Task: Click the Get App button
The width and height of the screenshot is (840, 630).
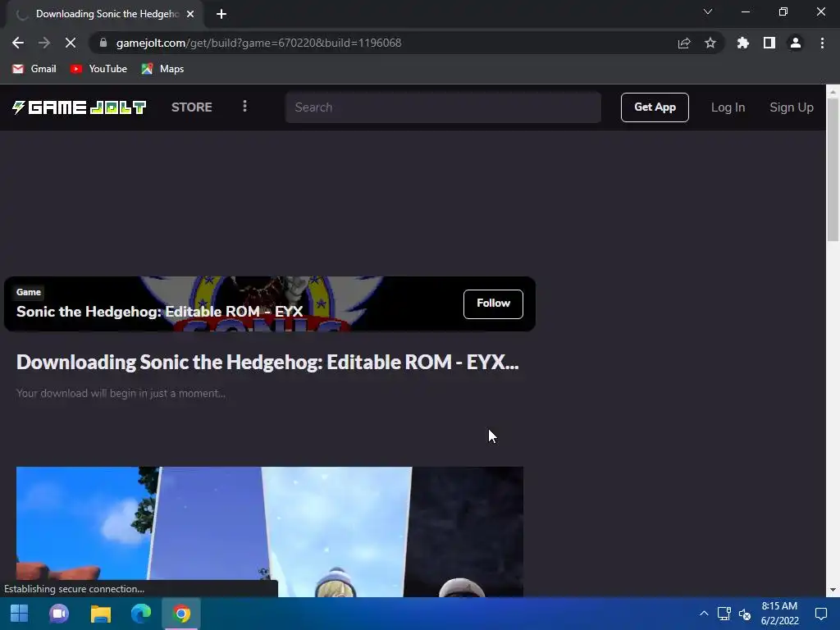Action: click(x=655, y=107)
